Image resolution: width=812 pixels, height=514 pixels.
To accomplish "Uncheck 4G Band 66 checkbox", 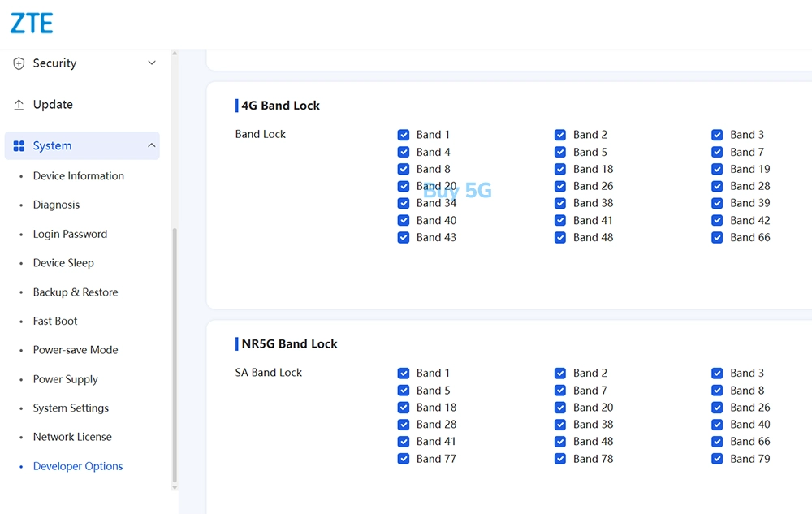I will click(717, 238).
